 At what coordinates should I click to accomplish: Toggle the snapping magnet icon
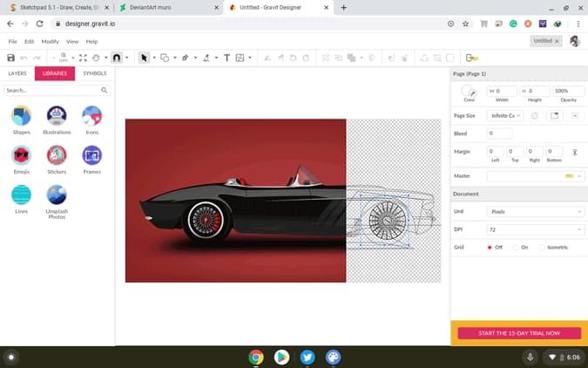117,58
